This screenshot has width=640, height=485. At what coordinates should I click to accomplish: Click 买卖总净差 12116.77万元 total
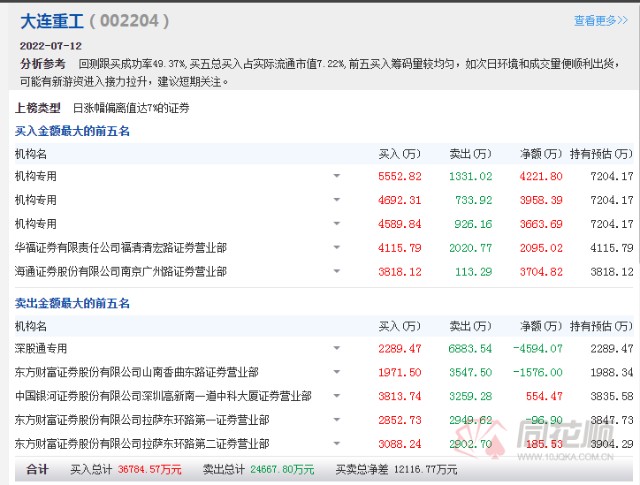[396, 469]
